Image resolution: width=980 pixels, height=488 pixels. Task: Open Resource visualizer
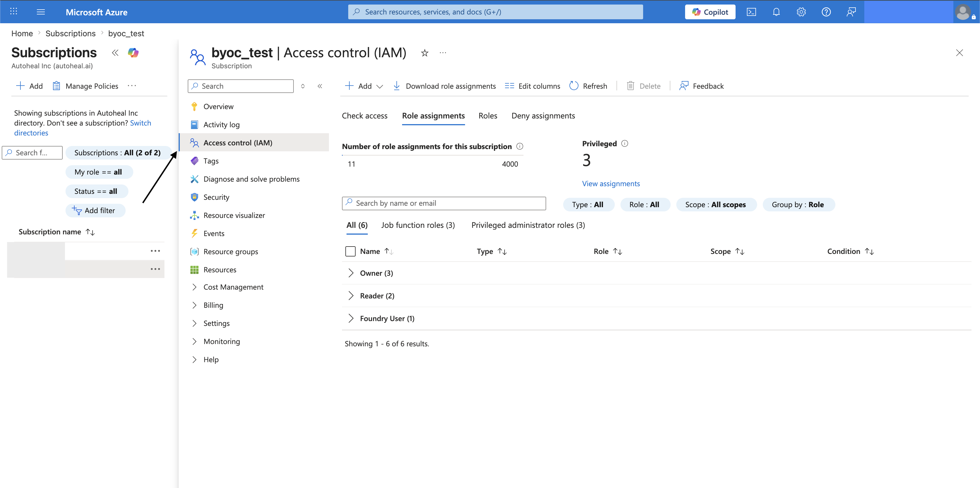234,215
